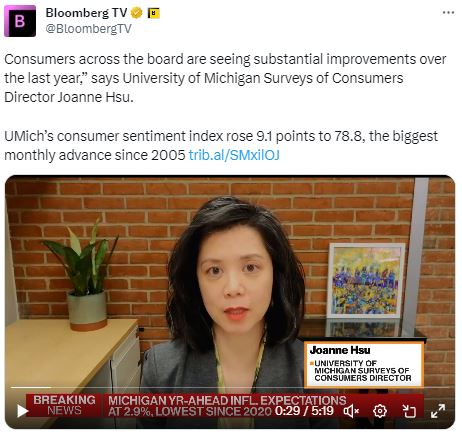Viewport: 462px width, 436px height.
Task: Click the Bloomberg TV display name
Action: coord(86,13)
